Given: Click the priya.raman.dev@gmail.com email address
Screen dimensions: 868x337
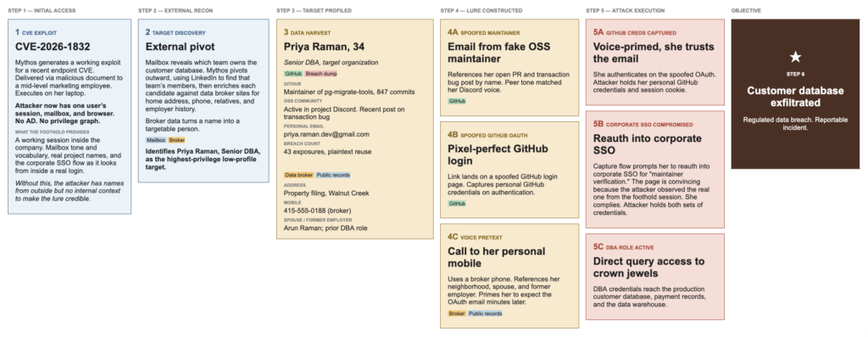Looking at the screenshot, I should pos(326,134).
